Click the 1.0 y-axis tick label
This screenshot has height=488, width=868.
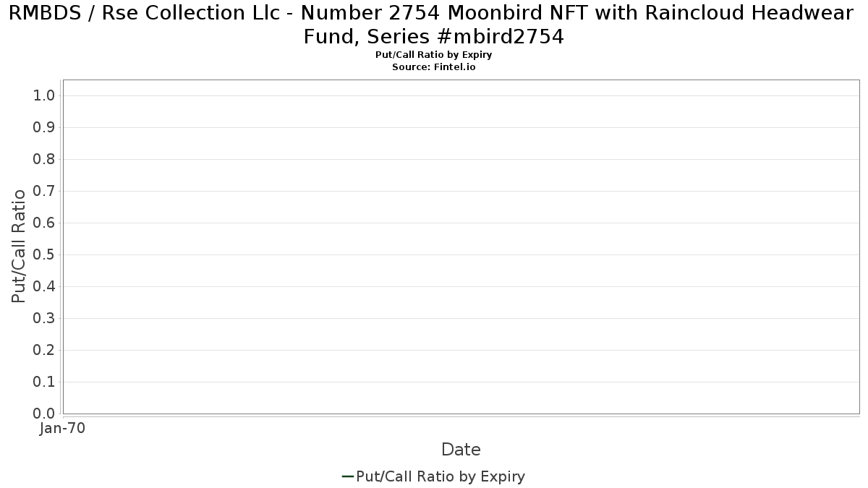pyautogui.click(x=44, y=95)
